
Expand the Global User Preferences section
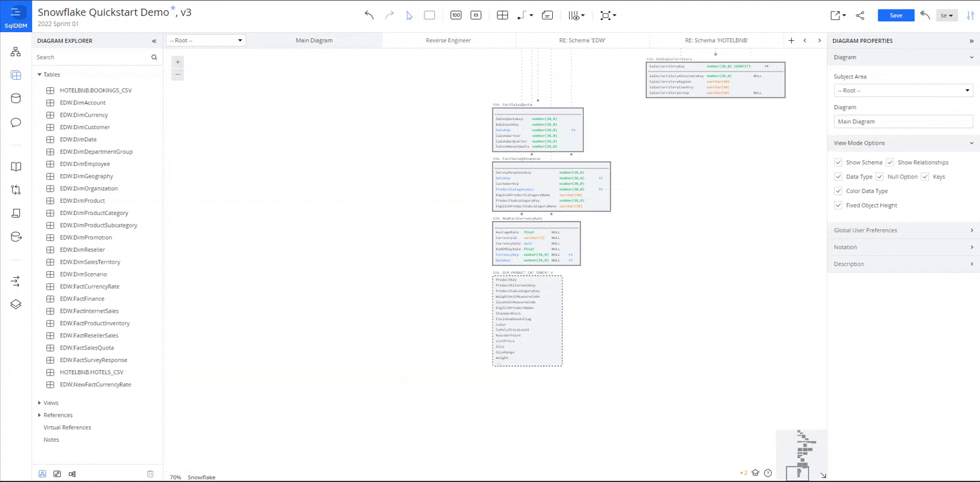point(903,230)
